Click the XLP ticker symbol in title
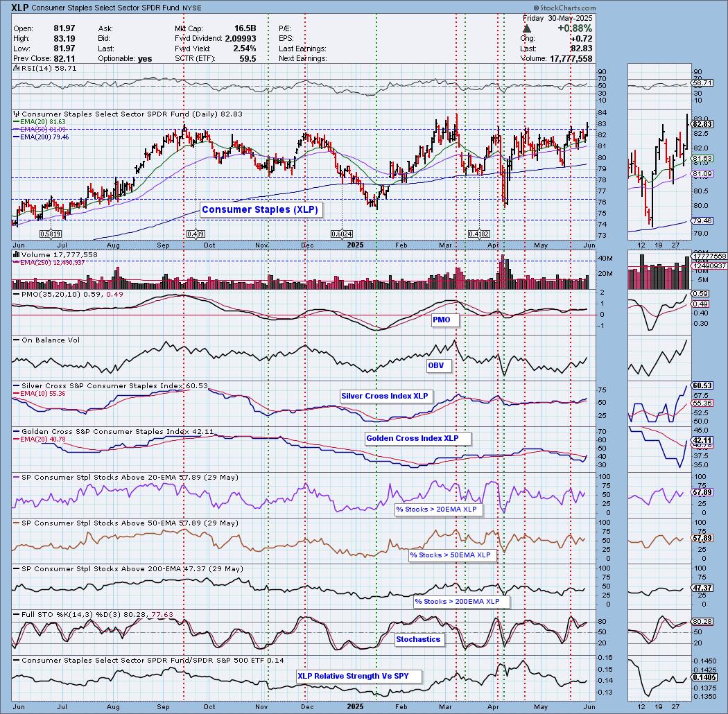The height and width of the screenshot is (714, 728). pos(19,8)
